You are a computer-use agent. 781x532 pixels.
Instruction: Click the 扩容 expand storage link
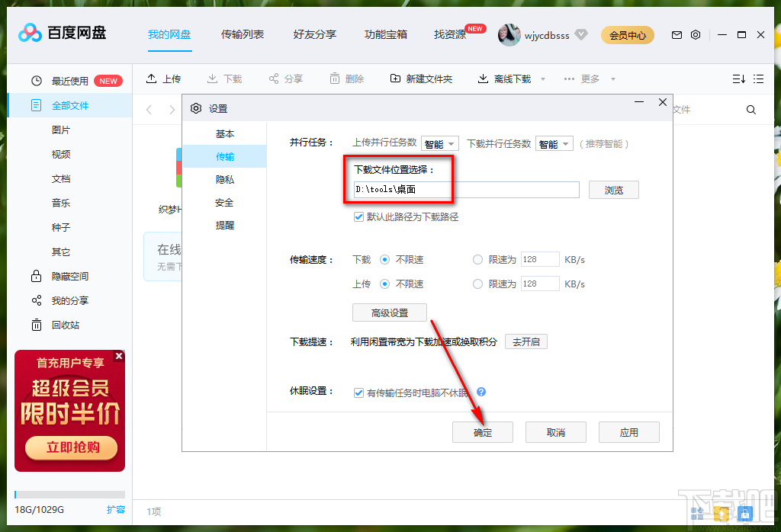click(x=116, y=509)
